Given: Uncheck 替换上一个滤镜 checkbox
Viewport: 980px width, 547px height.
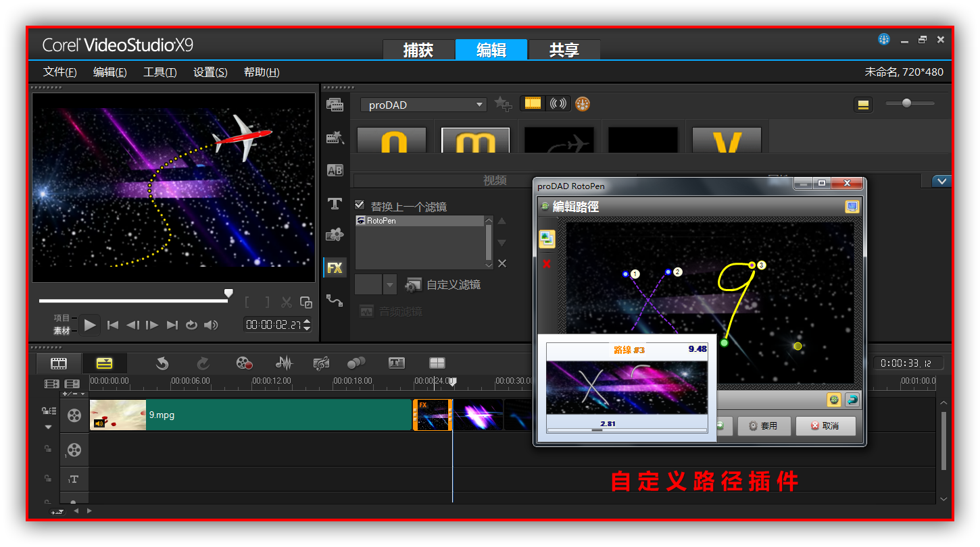Looking at the screenshot, I should click(x=360, y=205).
